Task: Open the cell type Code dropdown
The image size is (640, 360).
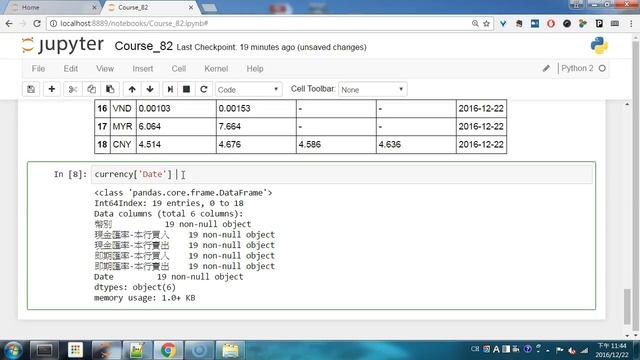Action: point(248,89)
